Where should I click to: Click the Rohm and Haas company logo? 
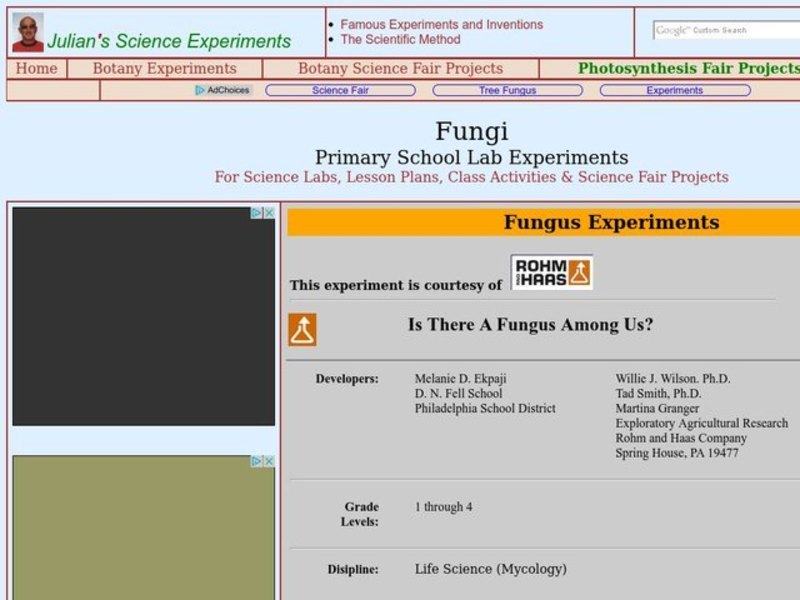click(x=549, y=271)
